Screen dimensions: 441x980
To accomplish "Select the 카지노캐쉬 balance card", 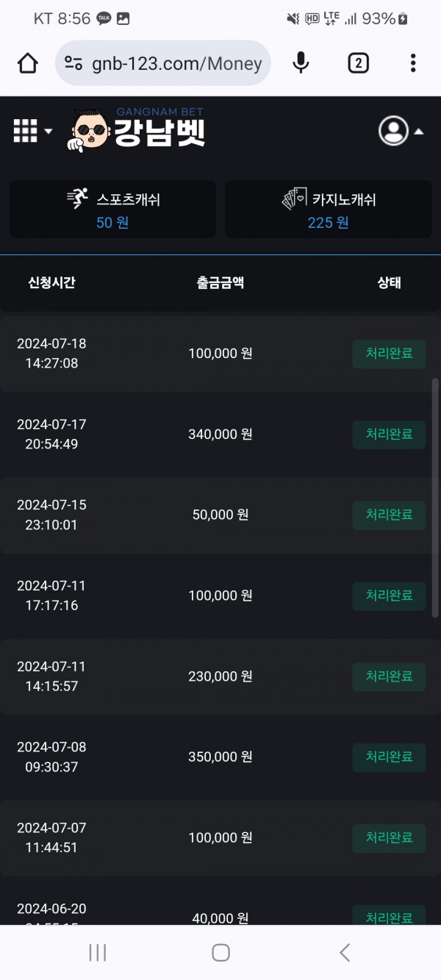I will [x=328, y=210].
